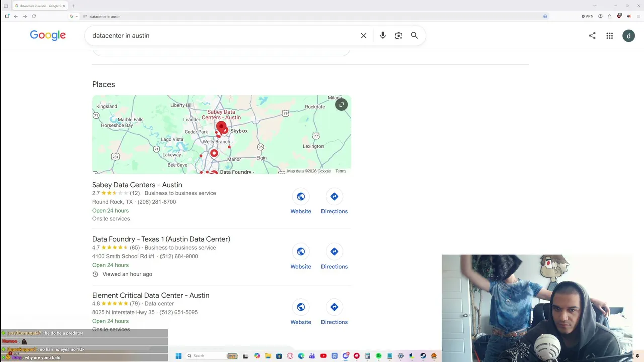Click the Round Rock, TX location text
This screenshot has width=644, height=362.
pyautogui.click(x=112, y=202)
